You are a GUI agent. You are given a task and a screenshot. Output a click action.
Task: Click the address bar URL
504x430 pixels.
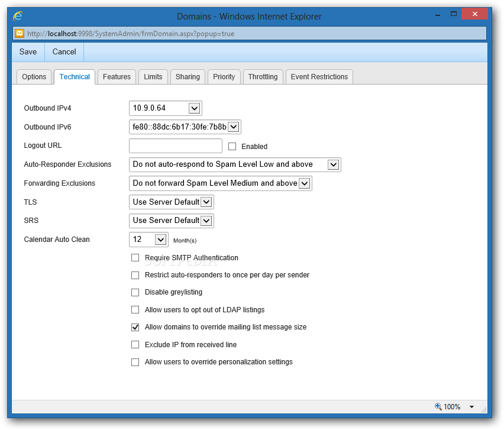131,34
